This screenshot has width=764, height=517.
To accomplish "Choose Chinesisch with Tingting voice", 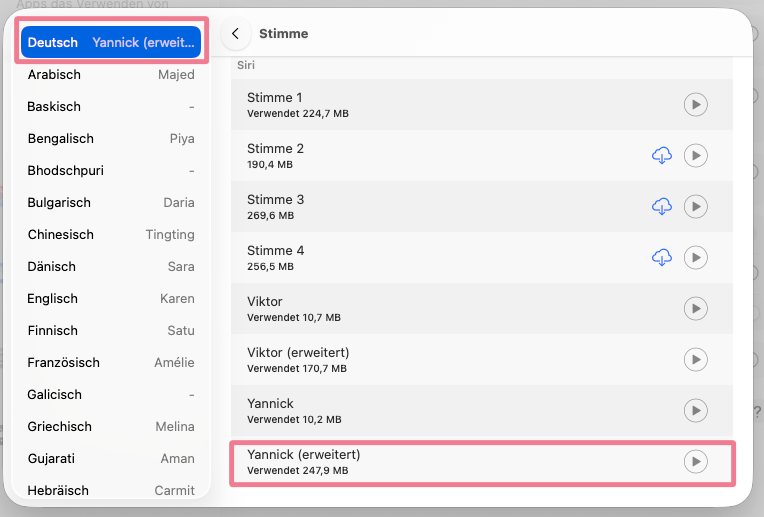I will click(x=111, y=235).
